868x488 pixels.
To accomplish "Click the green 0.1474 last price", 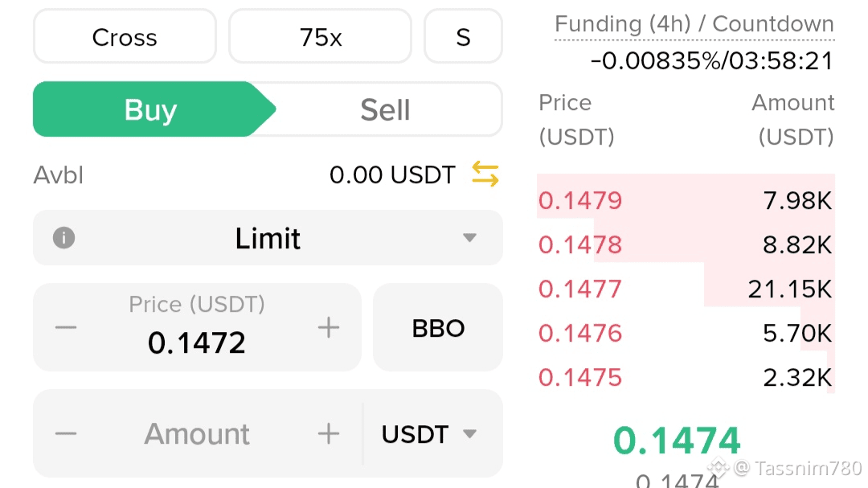I will click(x=677, y=441).
